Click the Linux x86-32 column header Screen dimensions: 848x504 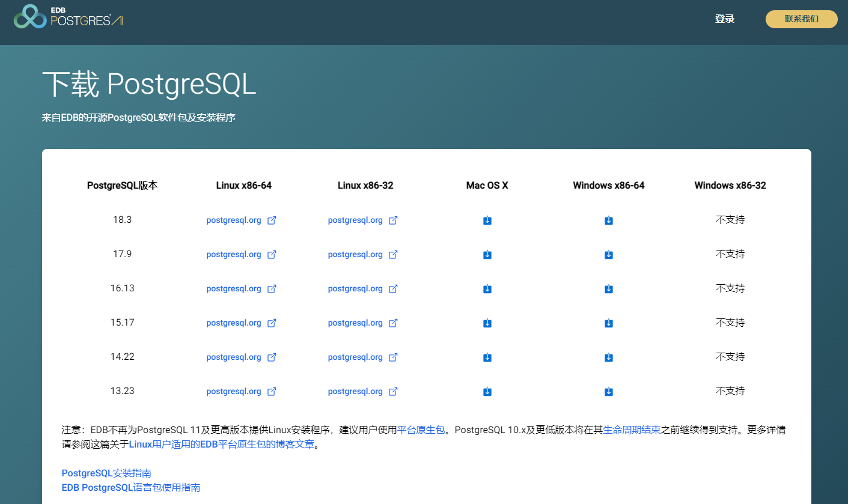[365, 186]
